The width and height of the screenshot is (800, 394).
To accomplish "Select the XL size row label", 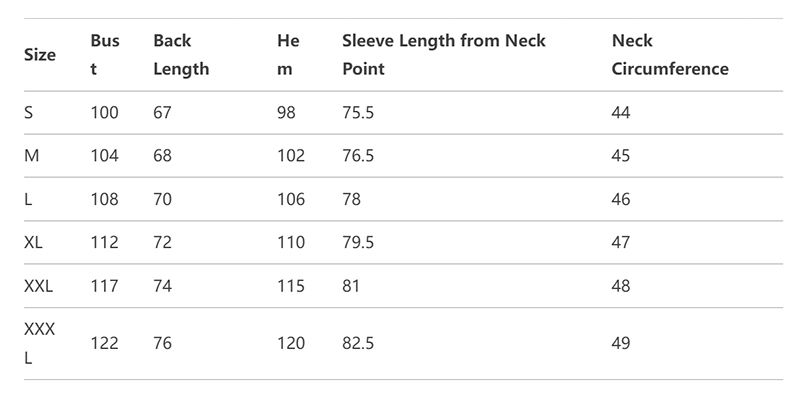I will (x=33, y=242).
